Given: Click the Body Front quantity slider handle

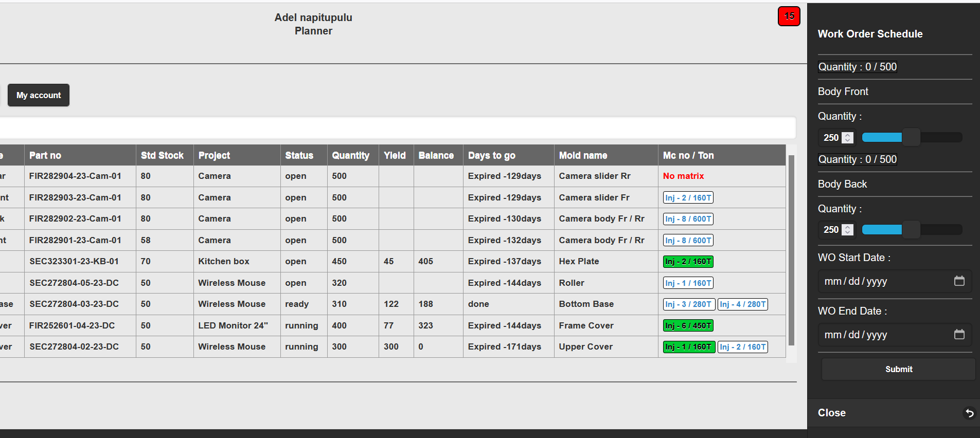Looking at the screenshot, I should [x=911, y=137].
